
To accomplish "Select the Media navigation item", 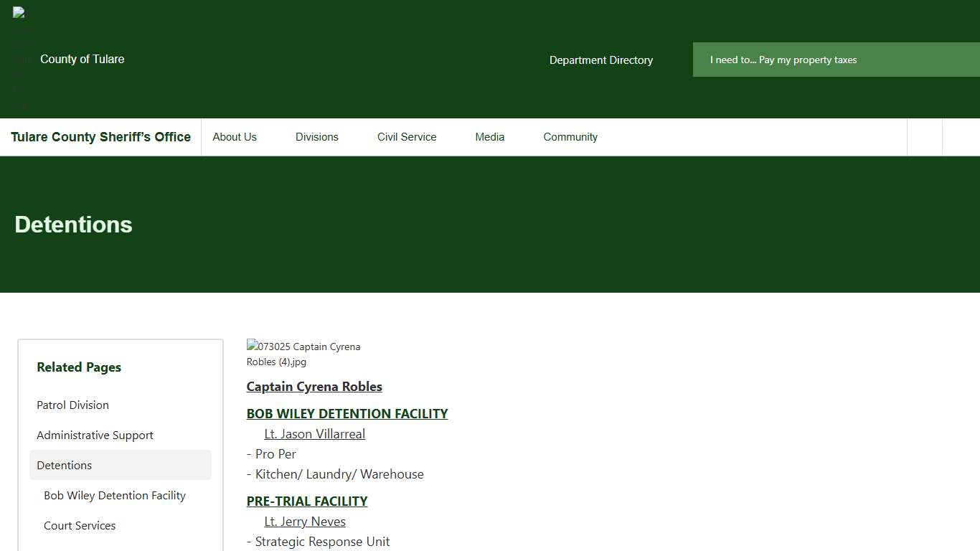I will pos(489,136).
